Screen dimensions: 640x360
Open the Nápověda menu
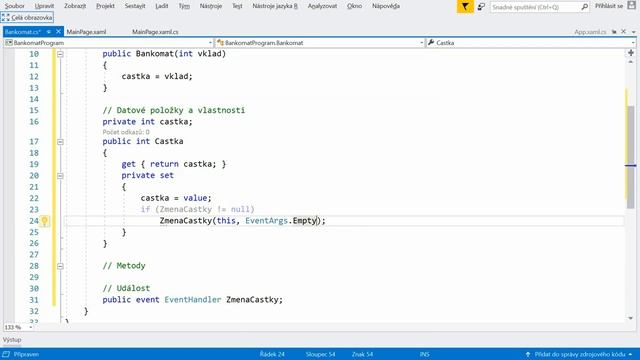tap(386, 6)
